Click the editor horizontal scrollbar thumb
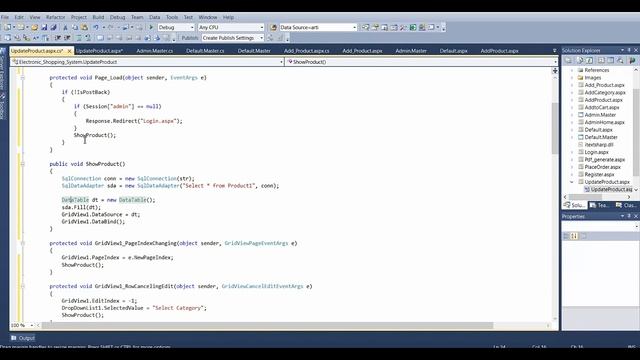 267,325
